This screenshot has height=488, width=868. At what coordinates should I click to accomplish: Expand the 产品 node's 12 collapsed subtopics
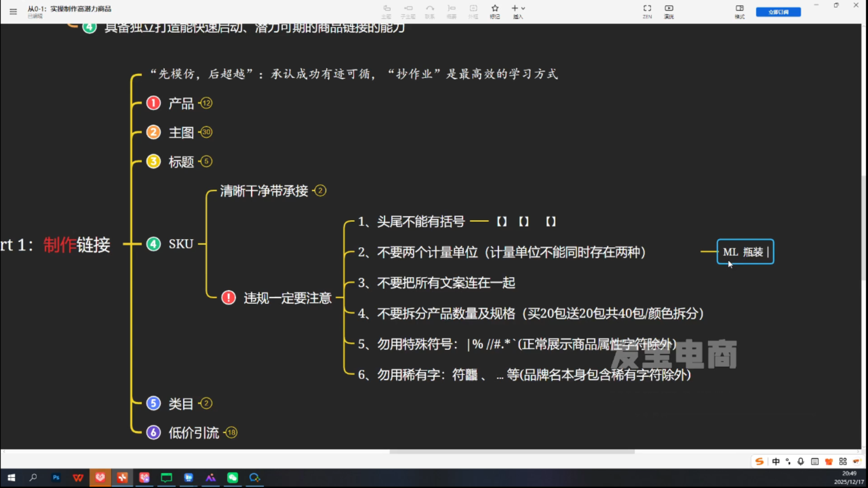click(206, 103)
